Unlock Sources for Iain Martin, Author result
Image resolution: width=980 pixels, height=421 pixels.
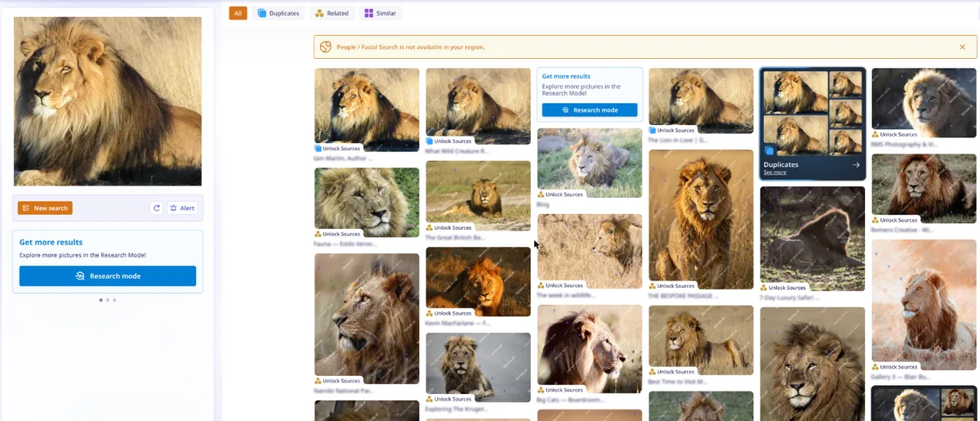pyautogui.click(x=338, y=148)
